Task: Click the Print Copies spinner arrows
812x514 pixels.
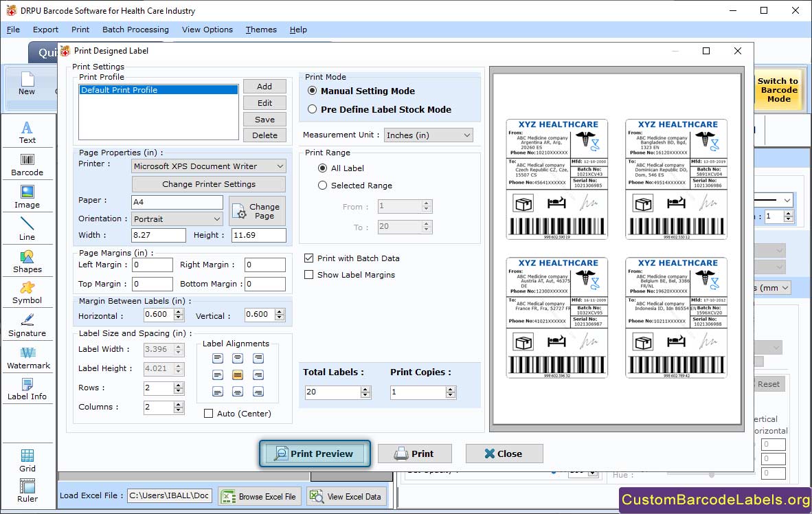Action: click(x=451, y=392)
